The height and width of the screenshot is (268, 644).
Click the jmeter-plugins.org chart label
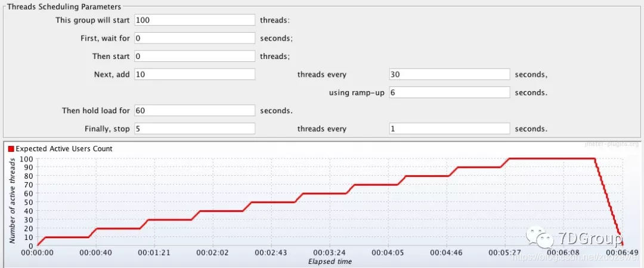point(612,144)
